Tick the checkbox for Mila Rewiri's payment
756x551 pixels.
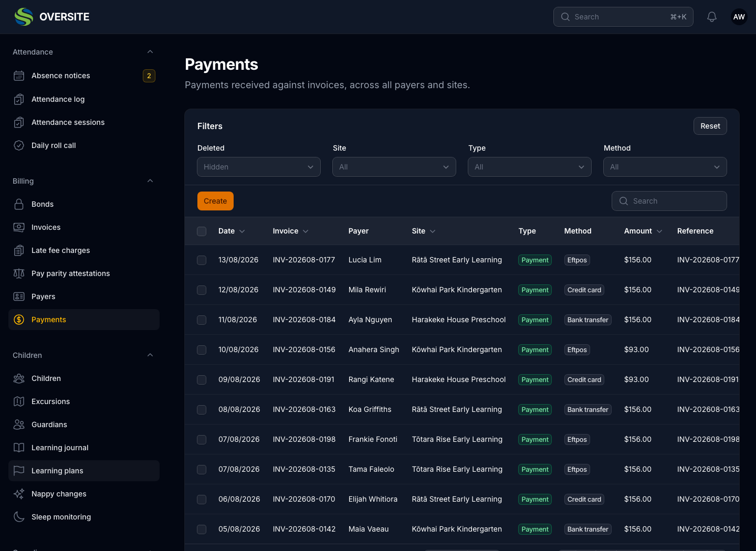tap(202, 290)
